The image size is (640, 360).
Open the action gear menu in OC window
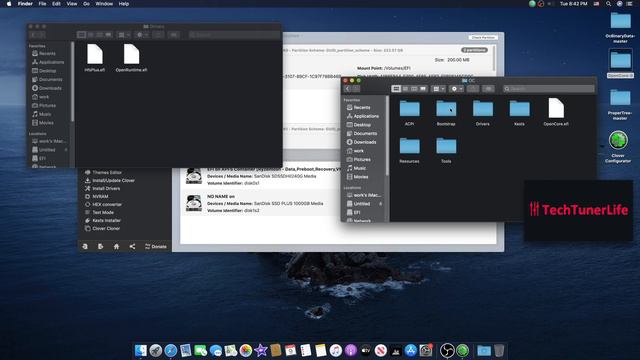coord(456,89)
